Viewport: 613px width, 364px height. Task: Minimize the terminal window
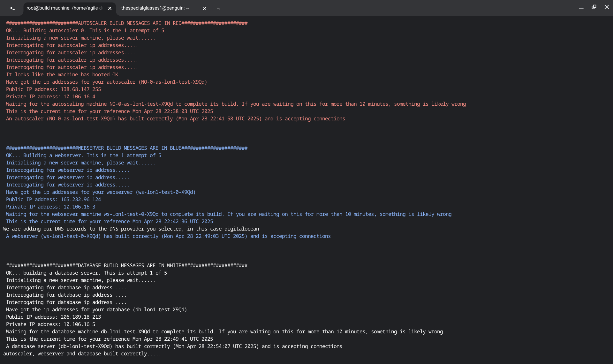pyautogui.click(x=581, y=8)
